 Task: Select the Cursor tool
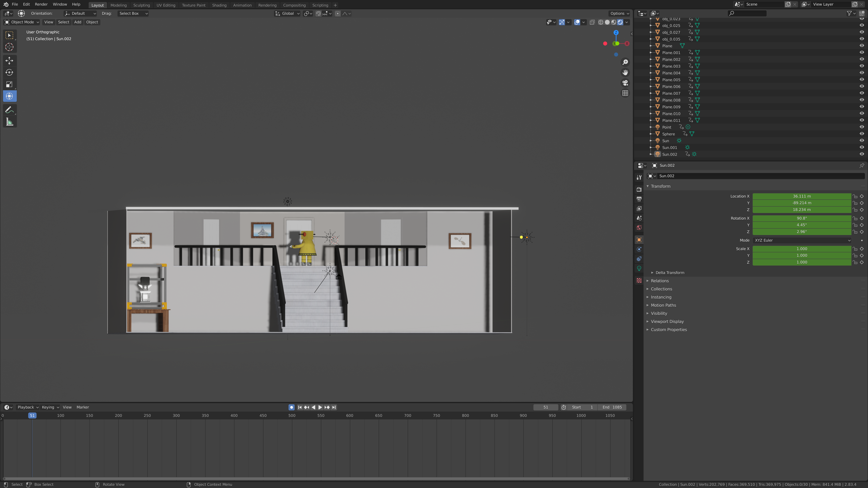9,47
